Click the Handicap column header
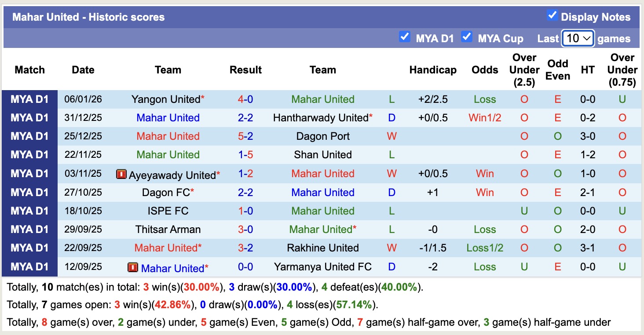This screenshot has height=335, width=644. [x=433, y=69]
